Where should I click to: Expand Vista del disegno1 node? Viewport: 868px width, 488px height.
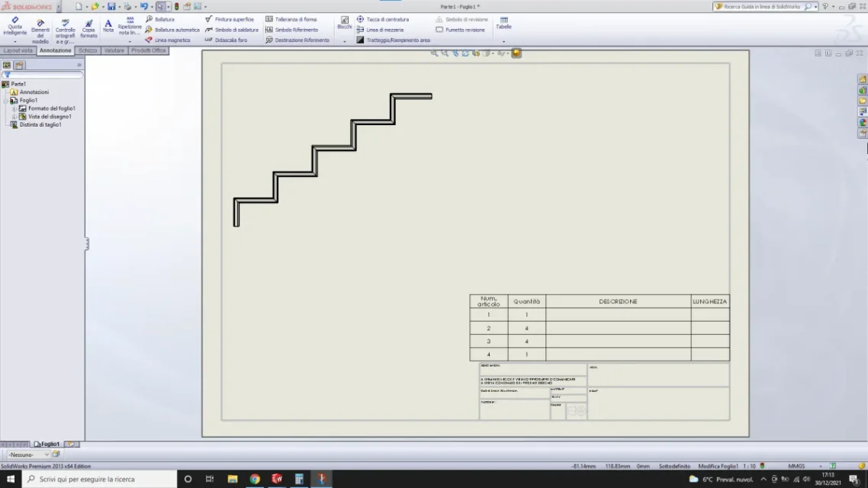14,117
